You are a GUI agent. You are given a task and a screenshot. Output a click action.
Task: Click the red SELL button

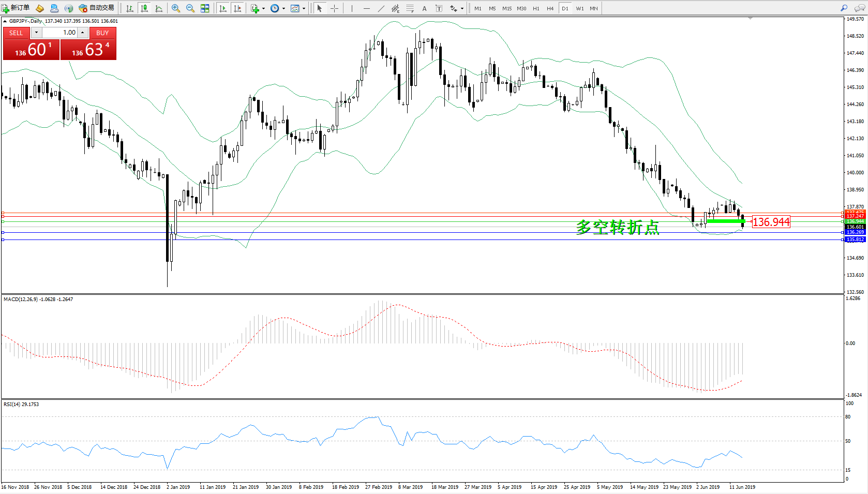[x=16, y=33]
